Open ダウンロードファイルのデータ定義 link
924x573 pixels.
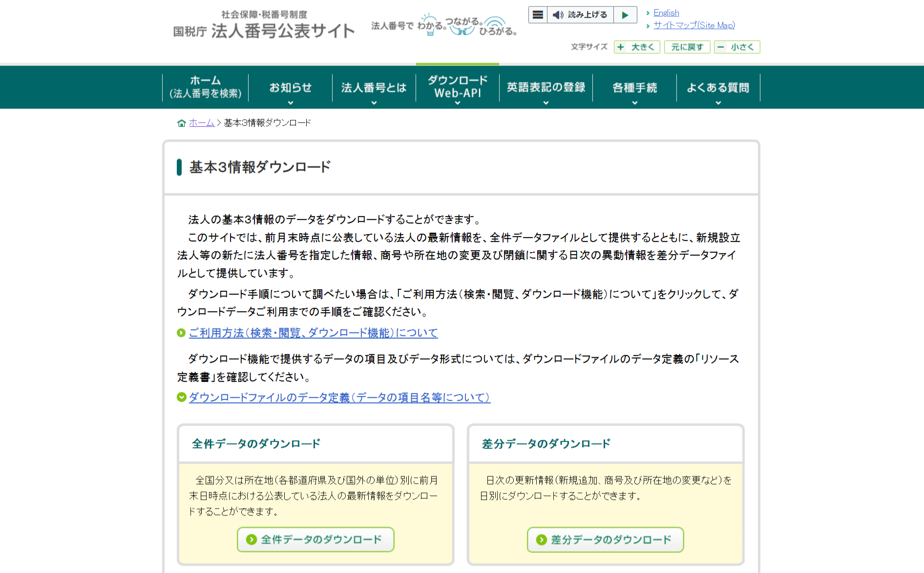[x=340, y=397]
